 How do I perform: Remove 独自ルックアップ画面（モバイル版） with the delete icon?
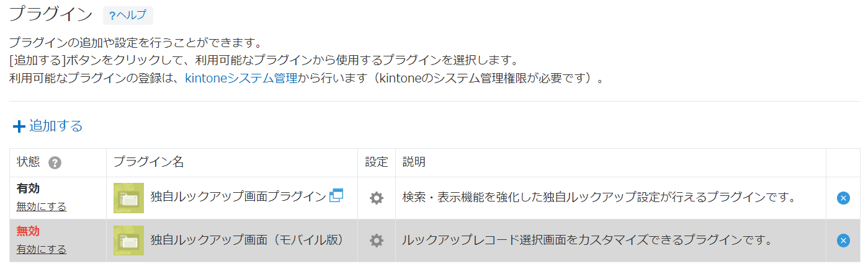tap(843, 241)
